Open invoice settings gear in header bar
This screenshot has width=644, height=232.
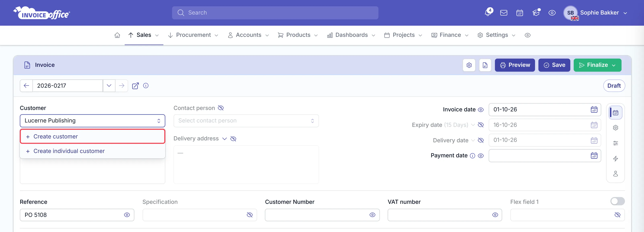[x=469, y=65]
